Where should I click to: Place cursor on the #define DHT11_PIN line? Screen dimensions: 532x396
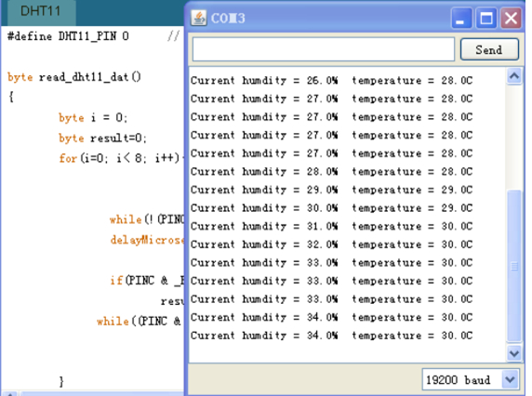pos(68,36)
